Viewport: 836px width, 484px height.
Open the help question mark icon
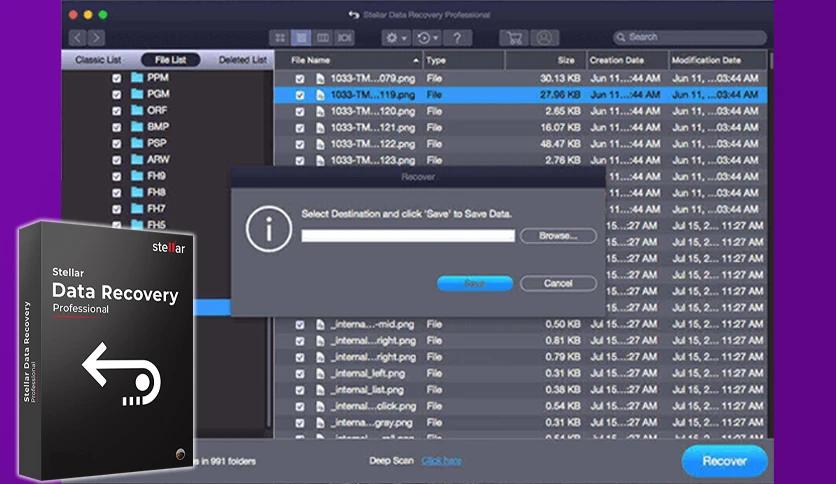tap(457, 38)
